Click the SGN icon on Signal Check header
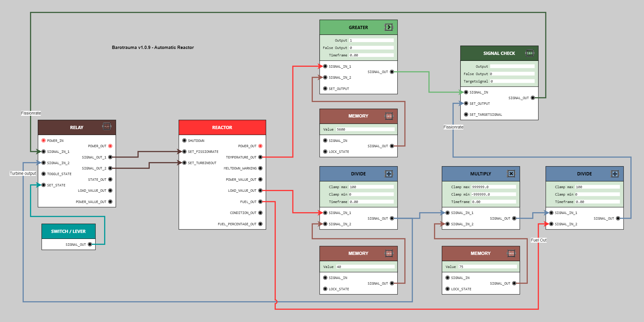 (x=530, y=53)
